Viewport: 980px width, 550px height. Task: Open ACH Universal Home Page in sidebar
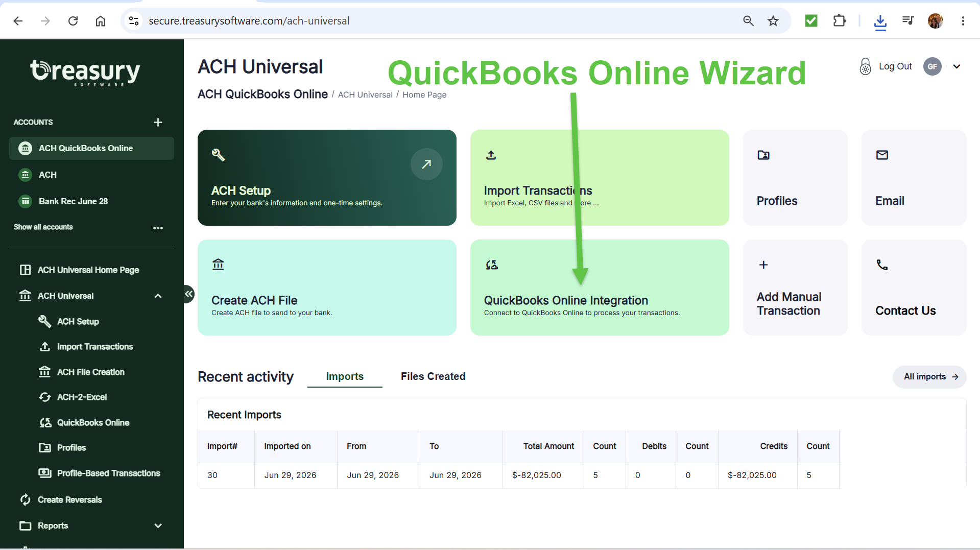(88, 270)
